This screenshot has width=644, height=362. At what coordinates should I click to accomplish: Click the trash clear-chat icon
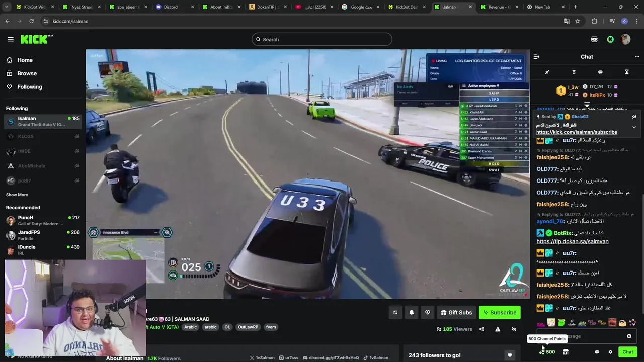pyautogui.click(x=574, y=72)
